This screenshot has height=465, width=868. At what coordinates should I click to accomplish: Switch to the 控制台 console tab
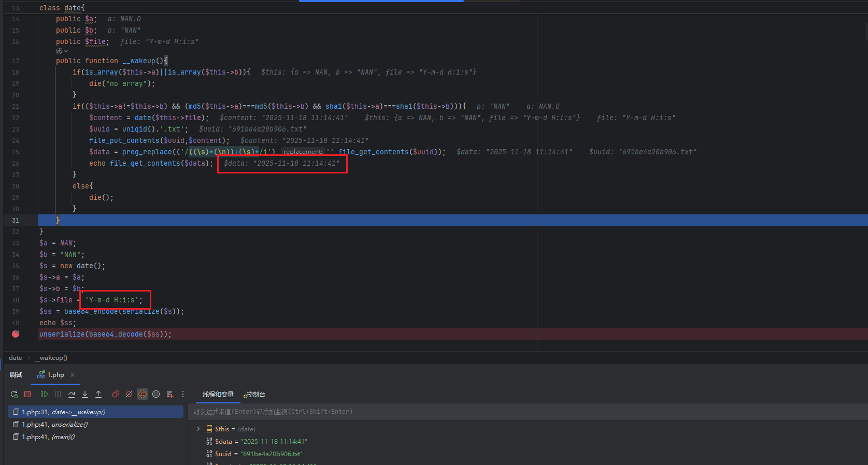coord(254,395)
